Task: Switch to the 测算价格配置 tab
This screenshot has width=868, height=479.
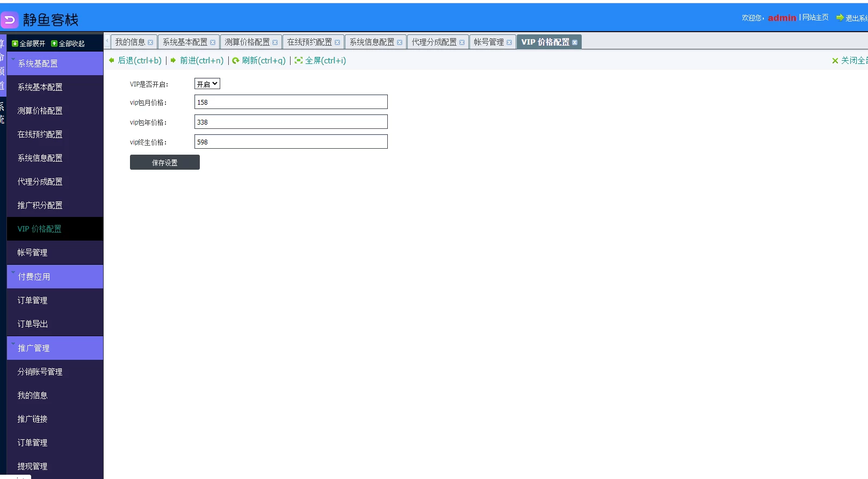Action: pyautogui.click(x=247, y=42)
